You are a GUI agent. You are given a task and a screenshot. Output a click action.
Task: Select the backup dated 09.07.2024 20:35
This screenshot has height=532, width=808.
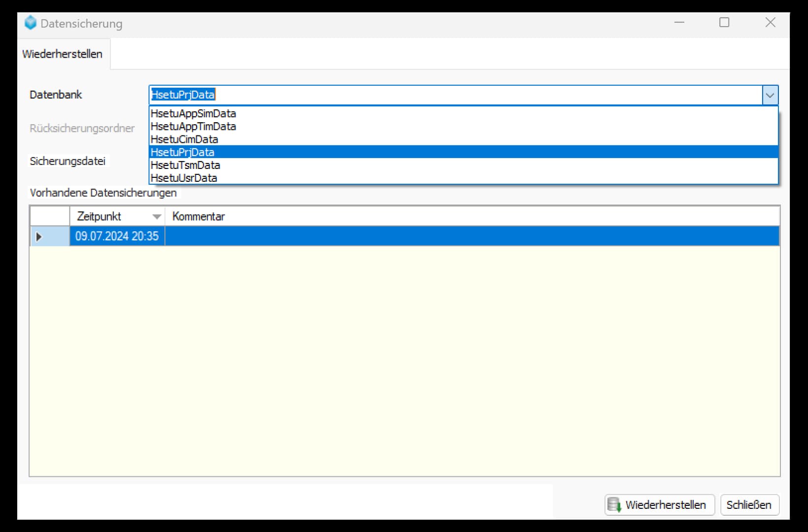(117, 236)
